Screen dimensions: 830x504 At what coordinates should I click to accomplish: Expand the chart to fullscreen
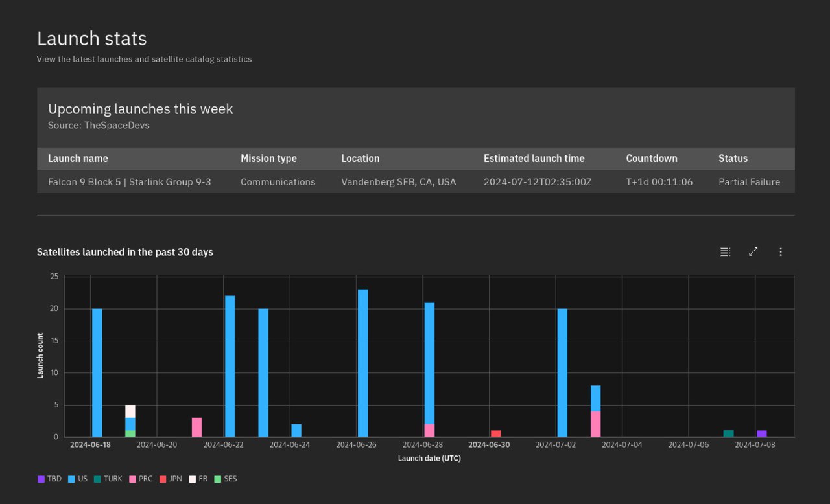click(x=753, y=252)
